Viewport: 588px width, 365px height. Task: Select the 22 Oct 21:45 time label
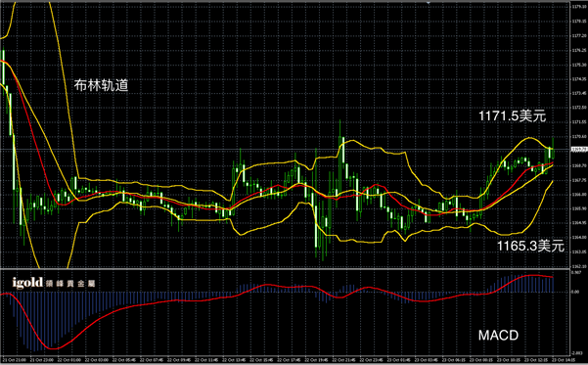click(x=343, y=360)
